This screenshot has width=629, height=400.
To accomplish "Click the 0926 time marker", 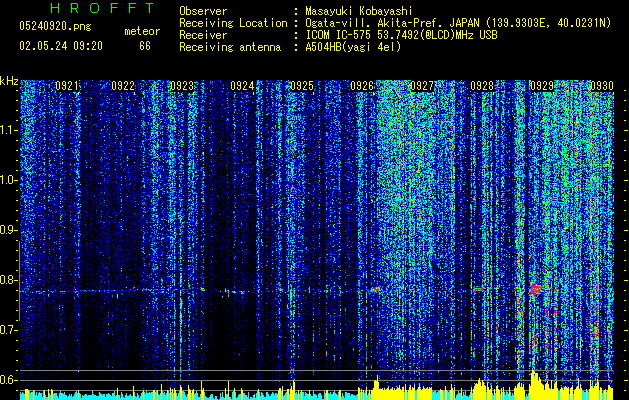I will [362, 86].
